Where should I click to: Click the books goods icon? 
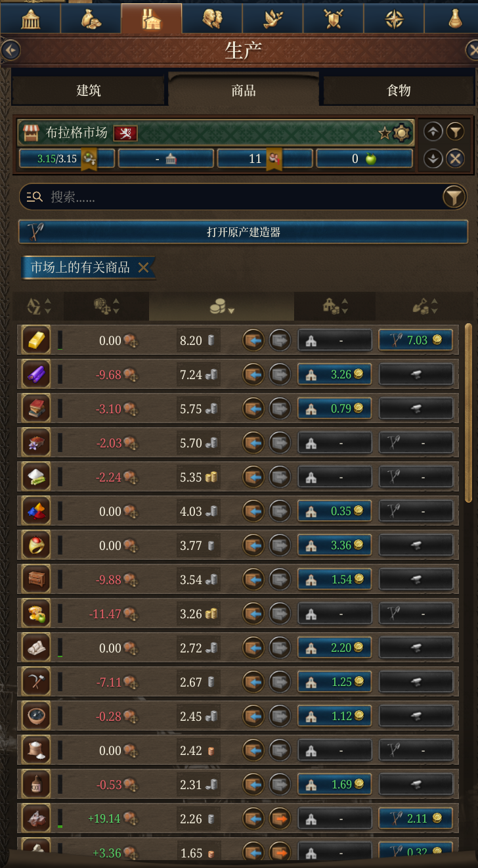click(35, 409)
